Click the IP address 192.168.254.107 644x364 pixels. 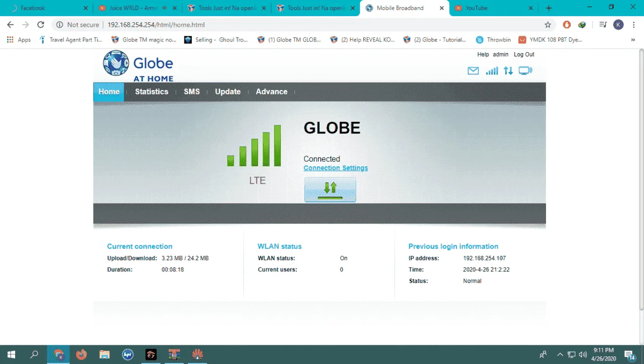[x=484, y=258]
